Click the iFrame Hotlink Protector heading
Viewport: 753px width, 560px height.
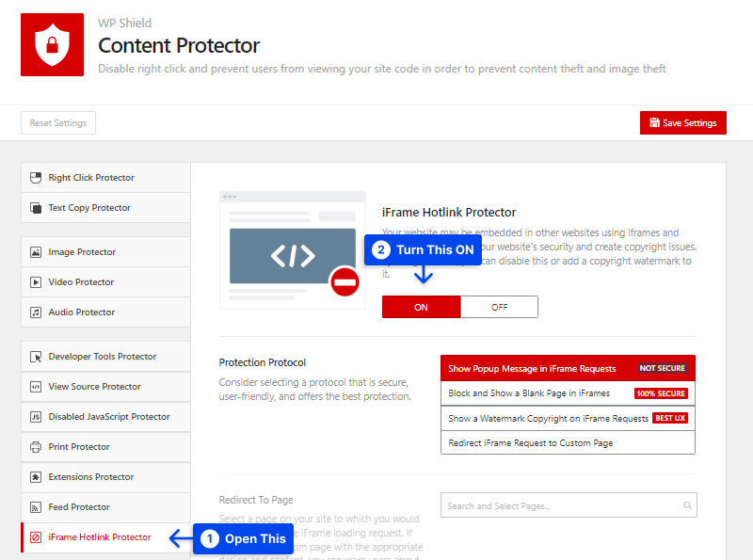pos(449,213)
